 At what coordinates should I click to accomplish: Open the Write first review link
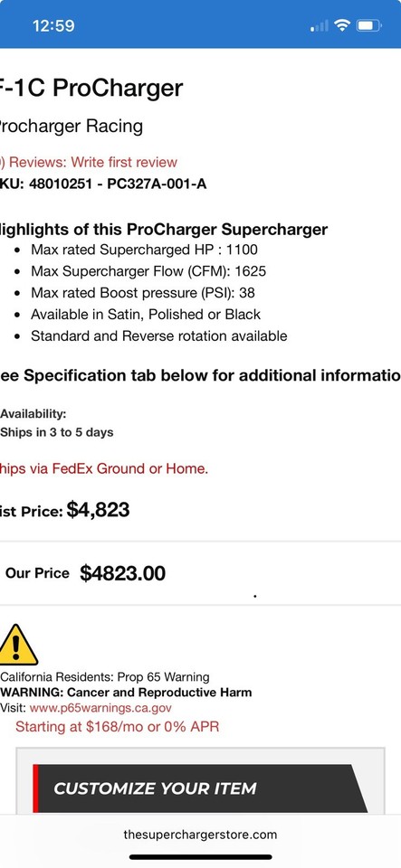click(124, 162)
